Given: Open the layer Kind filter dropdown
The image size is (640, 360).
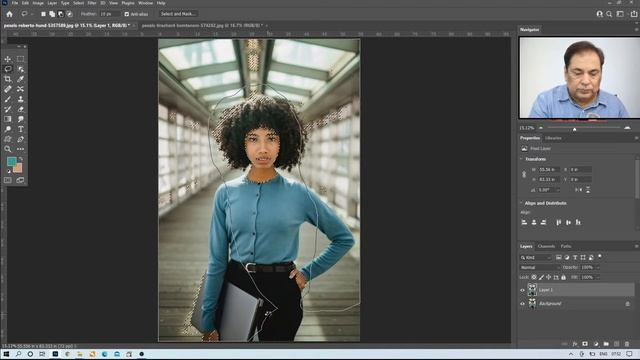Looking at the screenshot, I should [x=536, y=258].
